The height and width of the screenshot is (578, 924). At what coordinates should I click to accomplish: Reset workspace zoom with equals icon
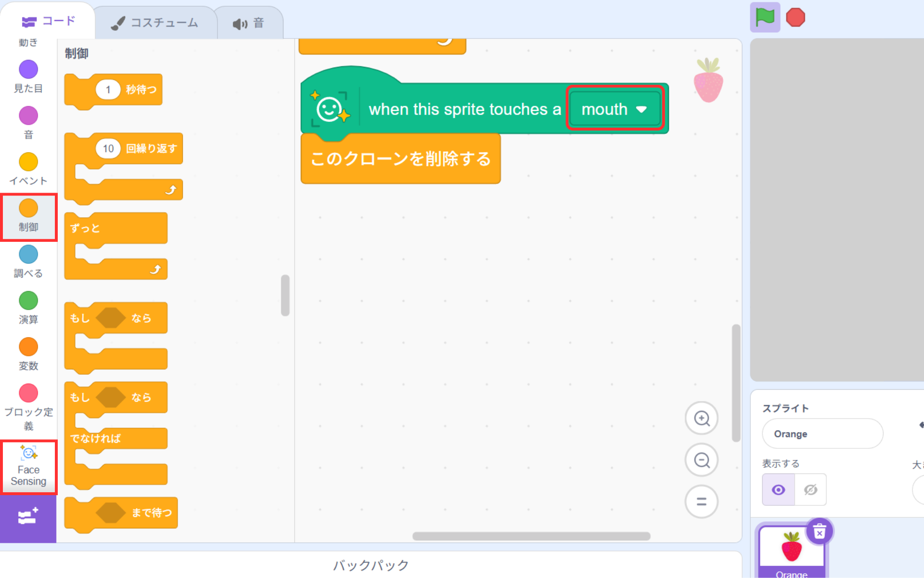(701, 501)
